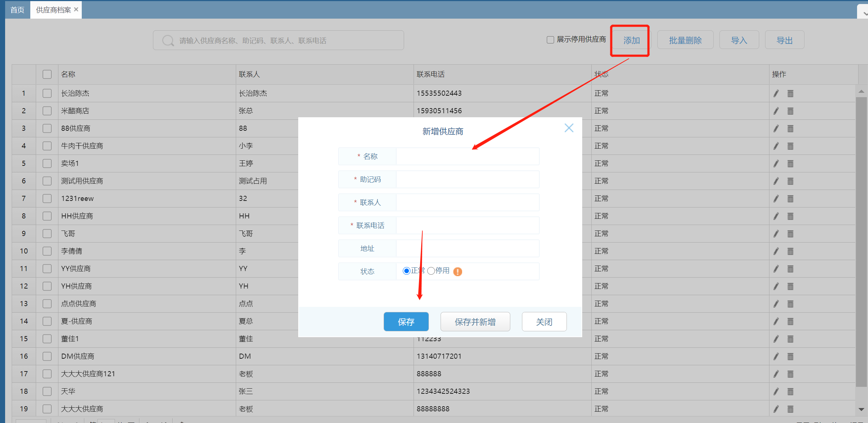
Task: Edit 董佳1 row pencil icon
Action: [x=776, y=339]
